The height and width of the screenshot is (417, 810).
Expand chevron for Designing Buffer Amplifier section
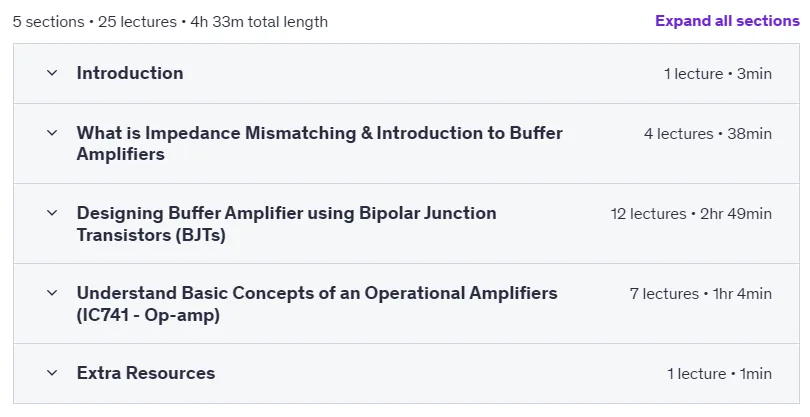click(52, 213)
